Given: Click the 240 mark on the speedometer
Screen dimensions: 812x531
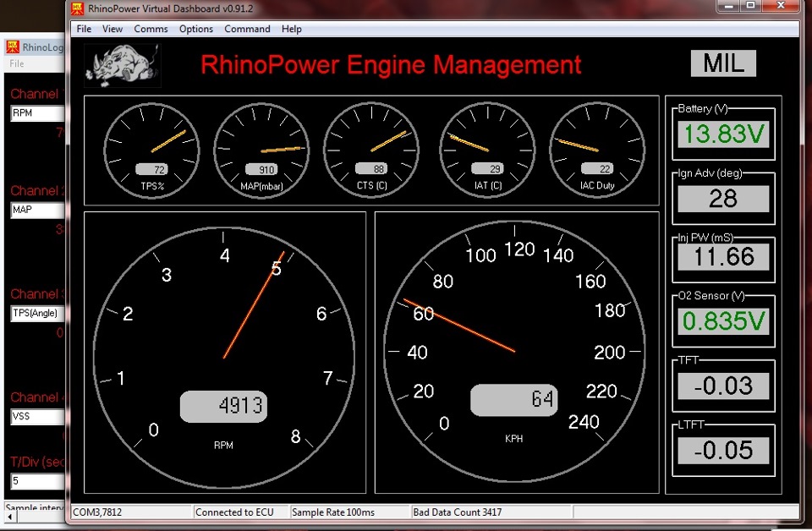Looking at the screenshot, I should 584,422.
